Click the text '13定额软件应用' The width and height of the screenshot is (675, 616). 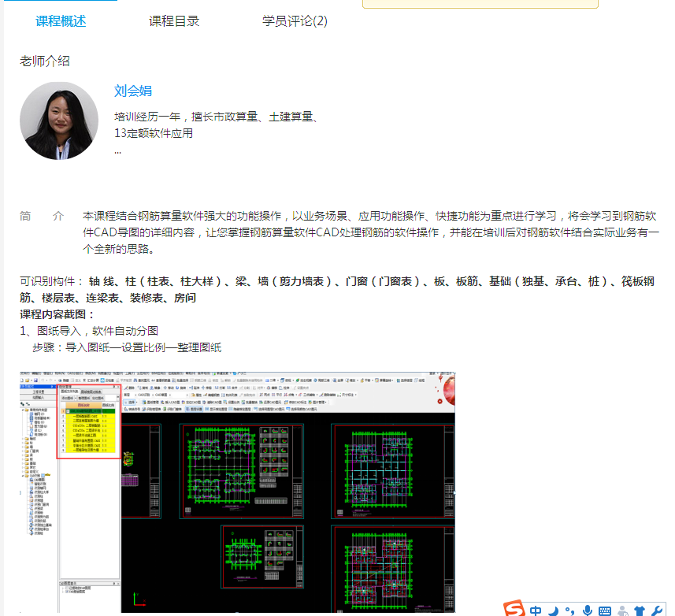coord(154,133)
